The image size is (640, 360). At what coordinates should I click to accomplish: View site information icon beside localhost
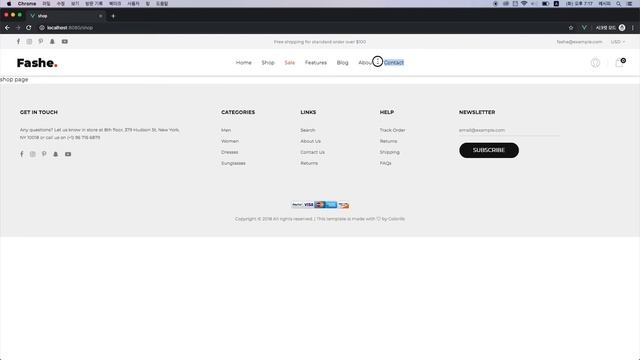point(42,28)
